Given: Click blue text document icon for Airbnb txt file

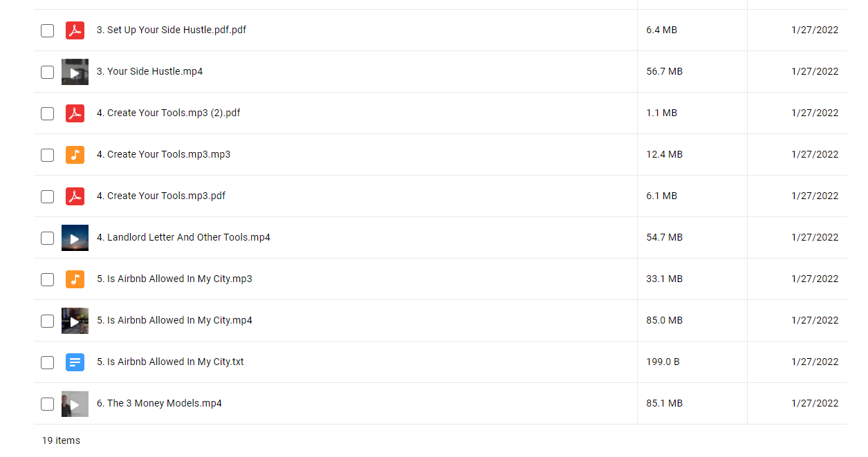Looking at the screenshot, I should [x=75, y=362].
